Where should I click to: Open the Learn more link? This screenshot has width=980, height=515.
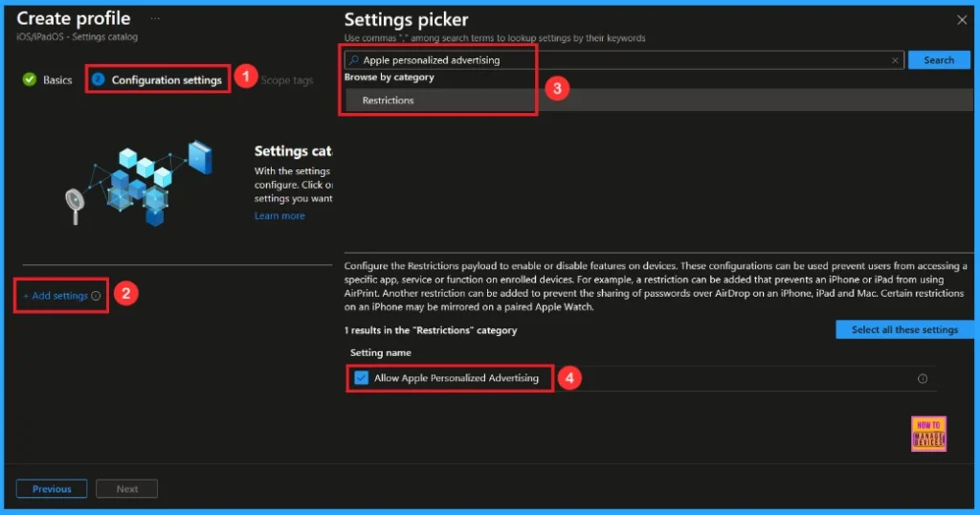(x=279, y=215)
